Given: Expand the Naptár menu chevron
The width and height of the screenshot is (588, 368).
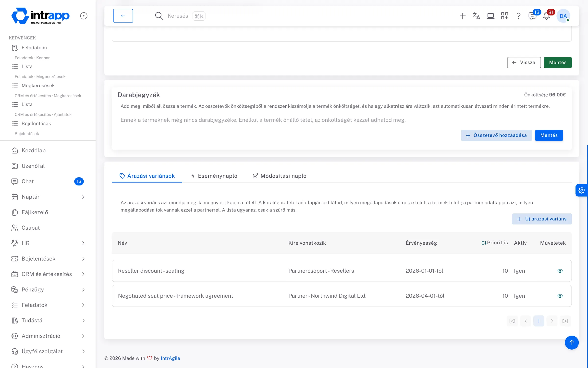Looking at the screenshot, I should tap(83, 197).
